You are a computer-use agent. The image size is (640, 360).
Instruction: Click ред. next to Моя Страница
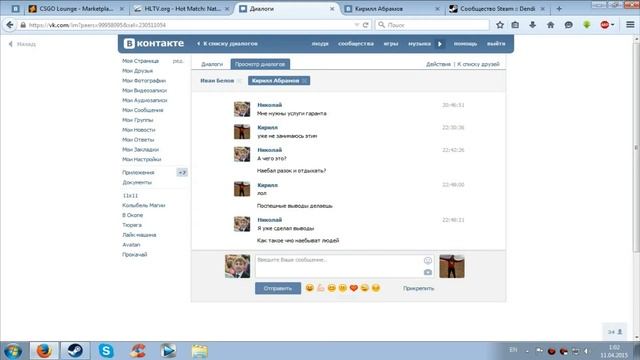tap(178, 61)
